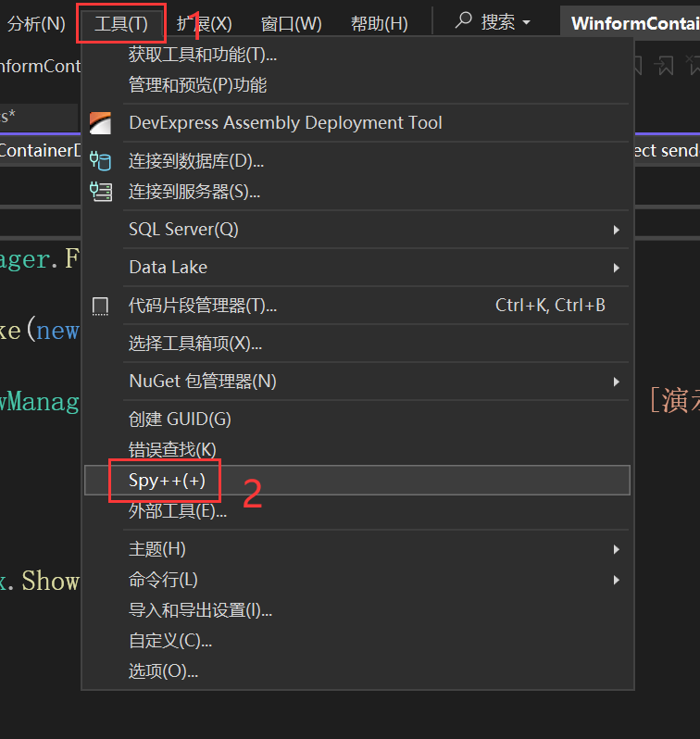700x739 pixels.
Task: Open the 命令行(L) submenu
Action: click(x=357, y=580)
